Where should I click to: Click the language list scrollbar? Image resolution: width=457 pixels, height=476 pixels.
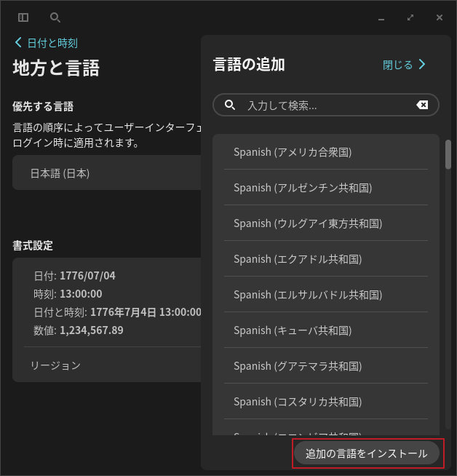point(448,155)
